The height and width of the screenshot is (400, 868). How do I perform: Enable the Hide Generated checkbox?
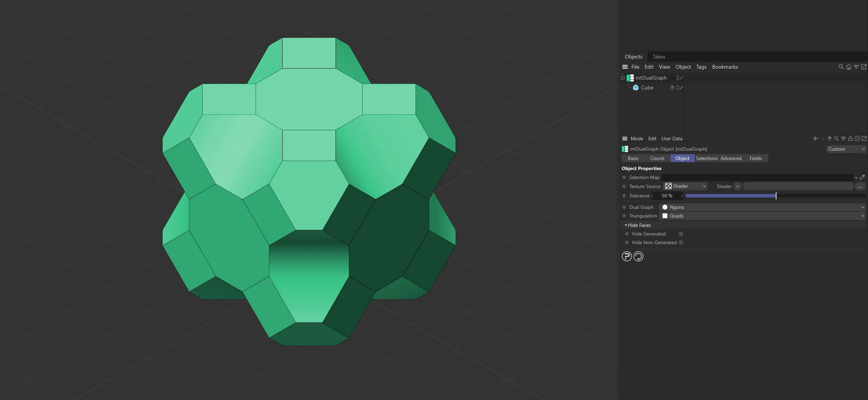pyautogui.click(x=680, y=234)
